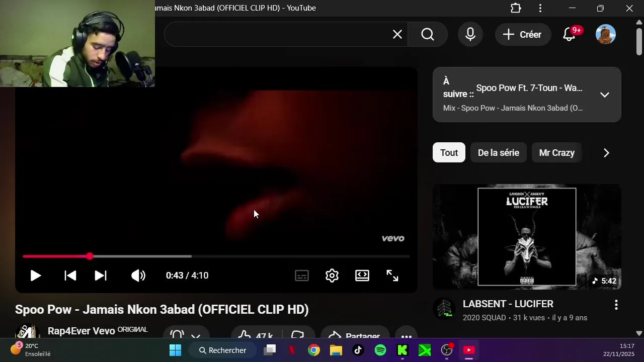Open the OBS Studio taskbar icon
Image resolution: width=644 pixels, height=362 pixels.
point(447,350)
